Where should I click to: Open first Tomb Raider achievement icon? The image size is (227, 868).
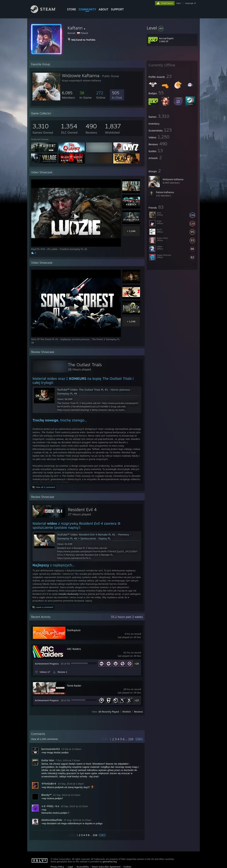[x=101, y=700]
